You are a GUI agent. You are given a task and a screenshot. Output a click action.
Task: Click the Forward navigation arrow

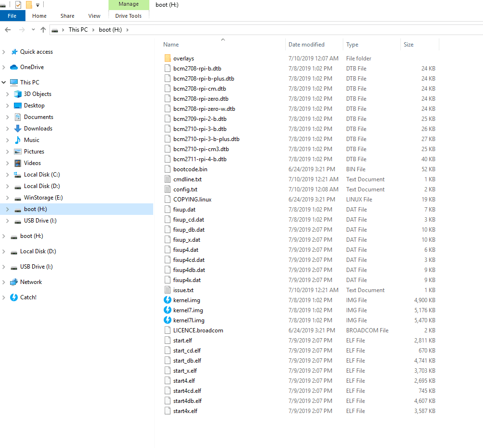coord(22,30)
